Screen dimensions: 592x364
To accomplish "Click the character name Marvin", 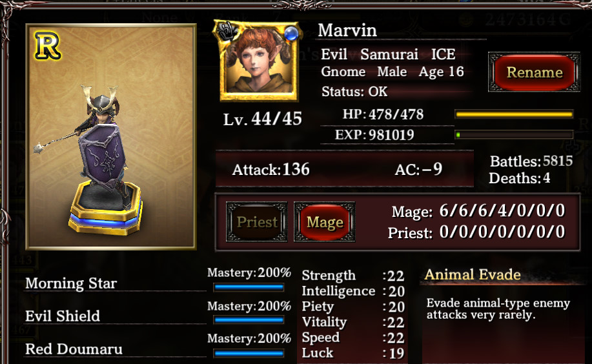I will pos(347,30).
